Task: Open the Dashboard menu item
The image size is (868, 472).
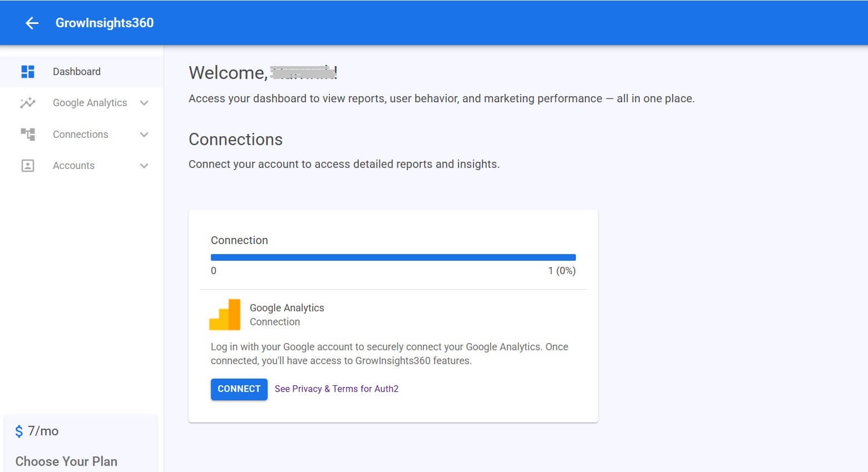Action: coord(82,72)
